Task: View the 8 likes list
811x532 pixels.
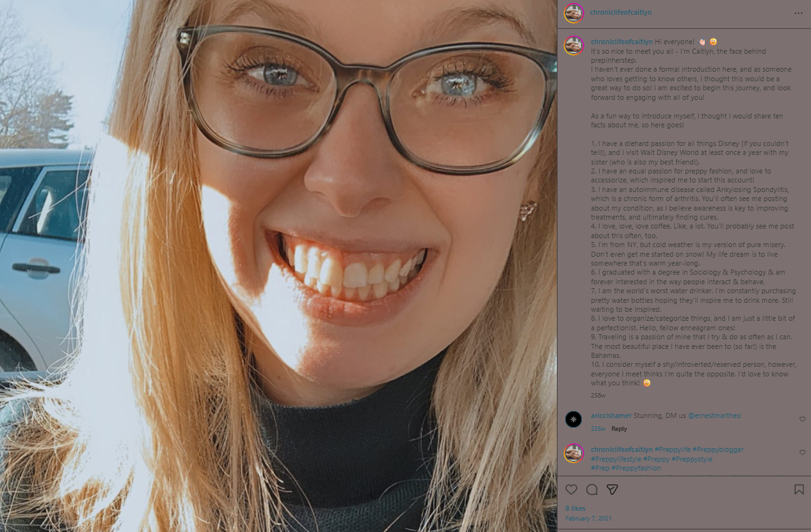Action: click(575, 508)
